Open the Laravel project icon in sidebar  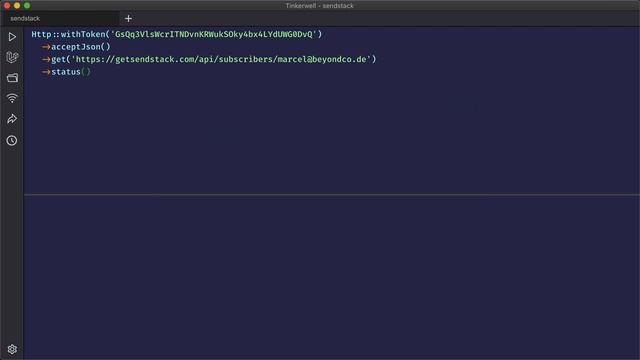tap(12, 57)
